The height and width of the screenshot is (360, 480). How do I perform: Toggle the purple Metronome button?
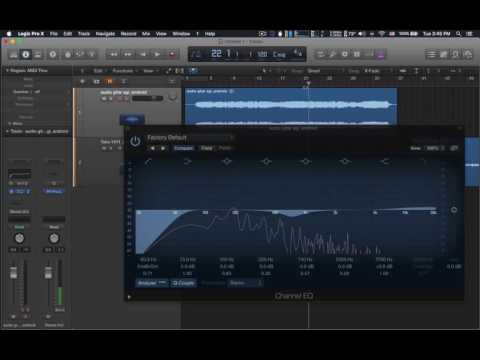(380, 54)
